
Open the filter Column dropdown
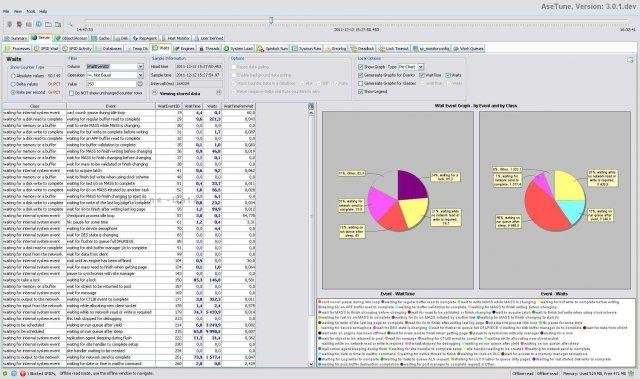(x=115, y=66)
